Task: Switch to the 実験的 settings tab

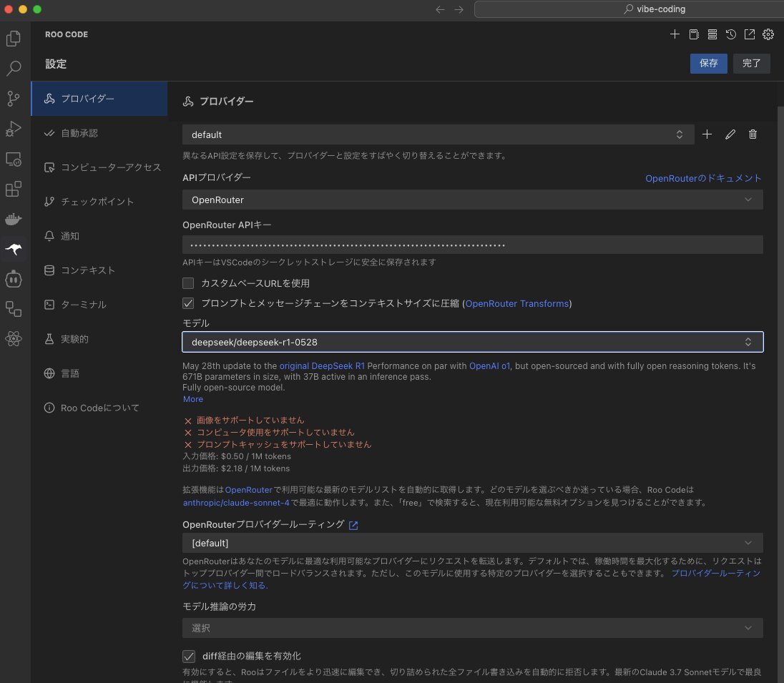Action: pos(99,339)
